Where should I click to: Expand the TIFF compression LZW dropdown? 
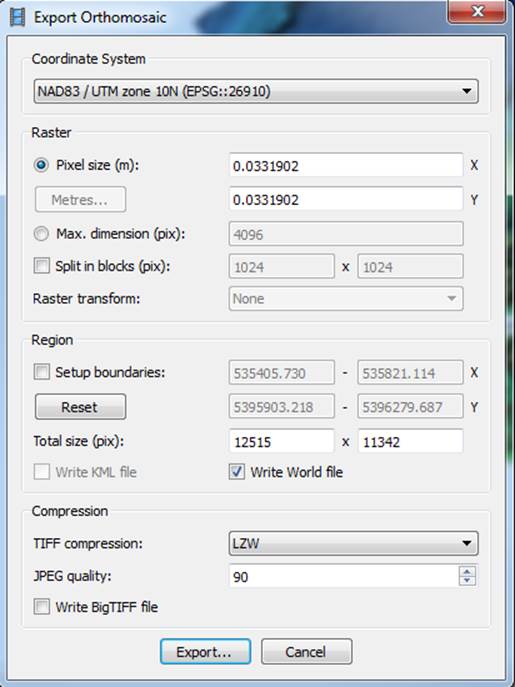353,543
